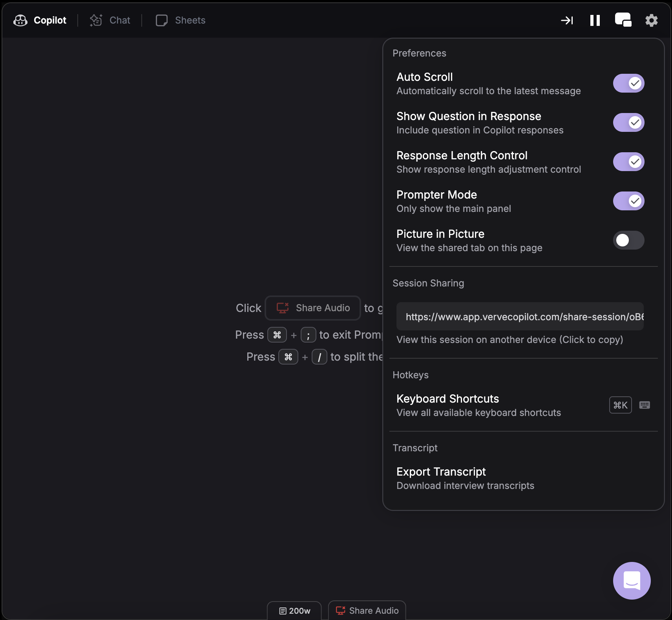Toggle Prompter Mode off
672x620 pixels.
[x=628, y=201]
